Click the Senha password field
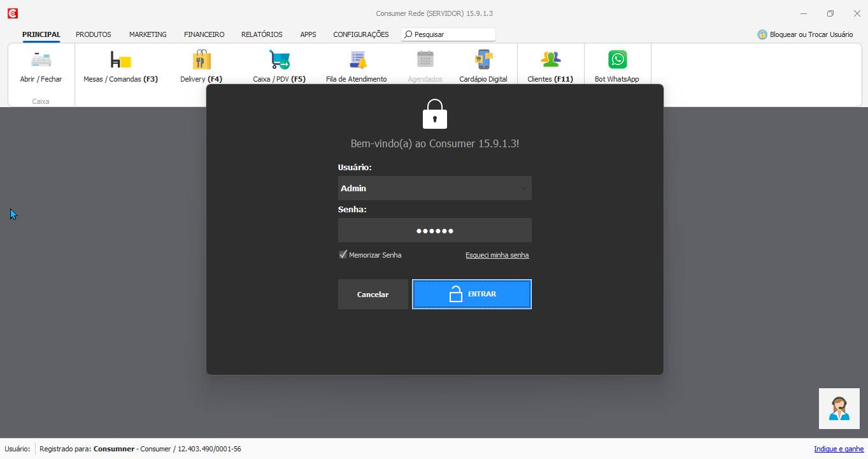This screenshot has width=868, height=459. click(x=435, y=230)
